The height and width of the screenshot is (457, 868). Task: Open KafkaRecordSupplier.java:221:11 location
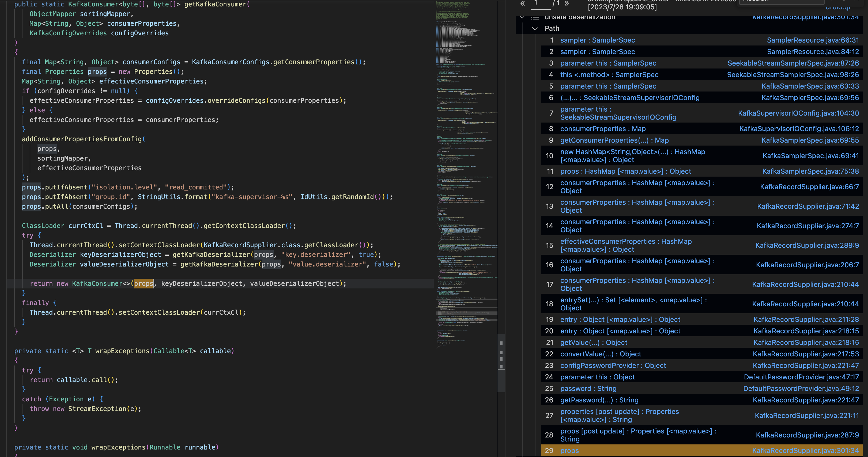[807, 415]
